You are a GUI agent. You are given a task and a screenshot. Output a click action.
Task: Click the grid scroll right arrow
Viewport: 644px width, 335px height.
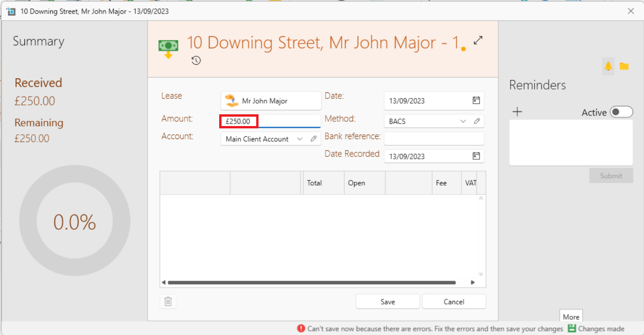point(473,283)
